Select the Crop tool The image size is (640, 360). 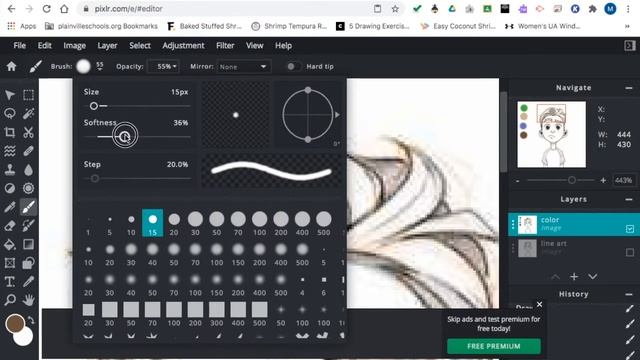click(10, 132)
